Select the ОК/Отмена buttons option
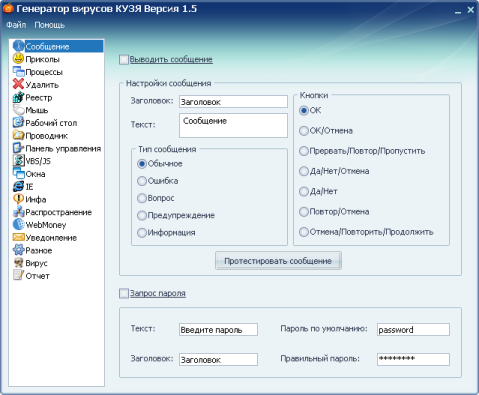The width and height of the screenshot is (479, 395). [304, 131]
